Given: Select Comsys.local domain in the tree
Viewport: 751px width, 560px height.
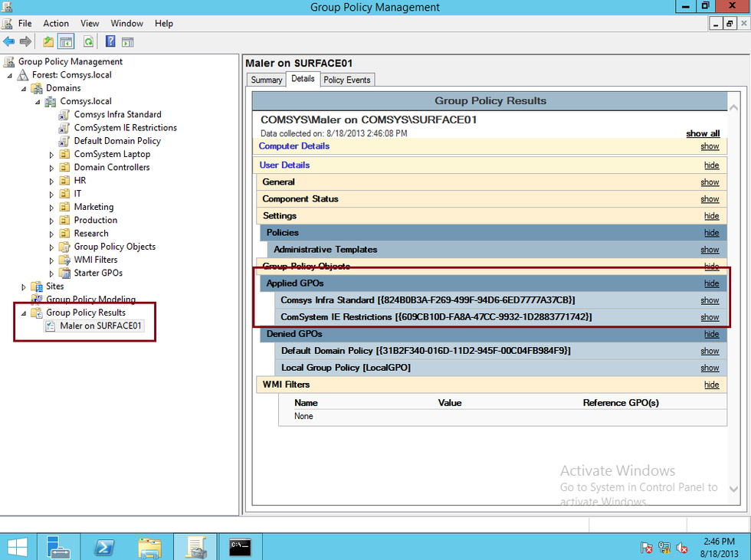Looking at the screenshot, I should [x=85, y=101].
